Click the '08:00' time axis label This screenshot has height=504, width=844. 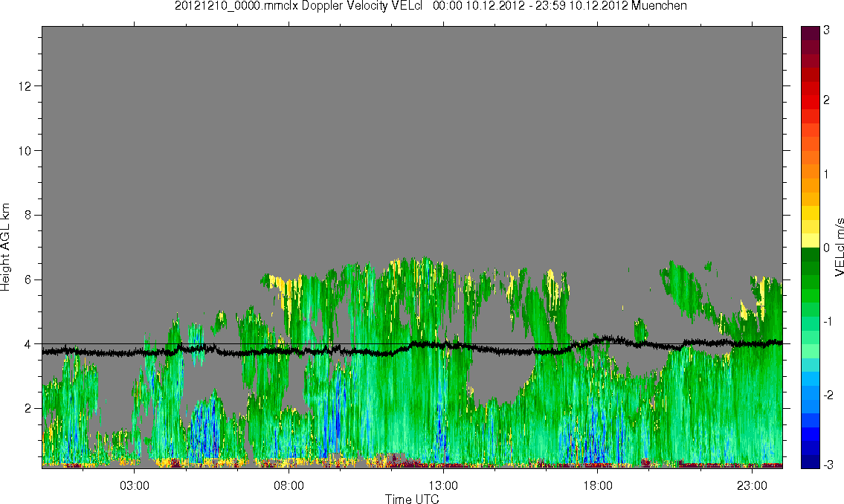[x=289, y=485]
